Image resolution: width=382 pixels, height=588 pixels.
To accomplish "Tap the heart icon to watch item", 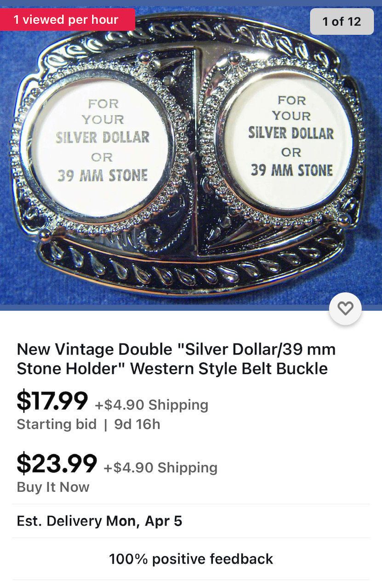I will point(345,308).
